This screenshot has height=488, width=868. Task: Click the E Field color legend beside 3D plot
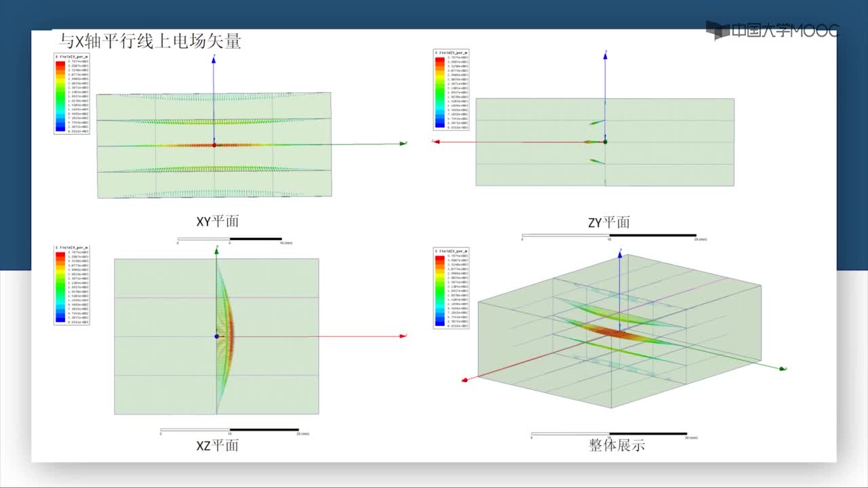coord(451,288)
